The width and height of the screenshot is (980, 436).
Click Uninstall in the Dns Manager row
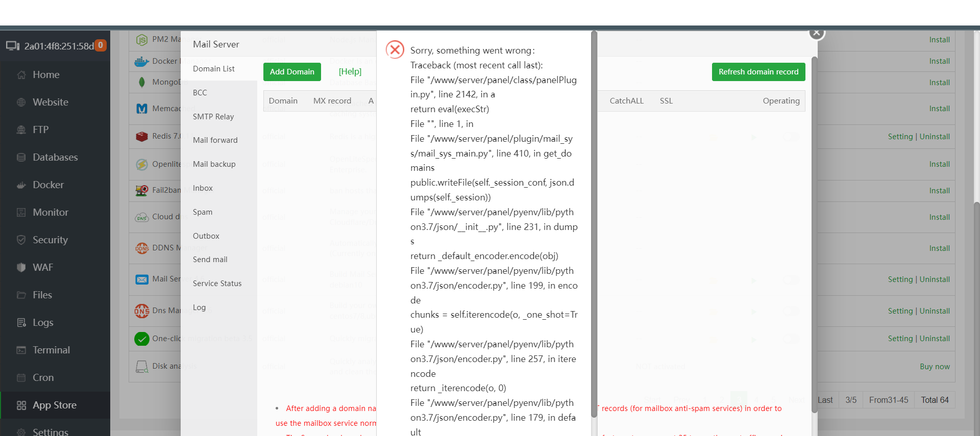pos(935,311)
